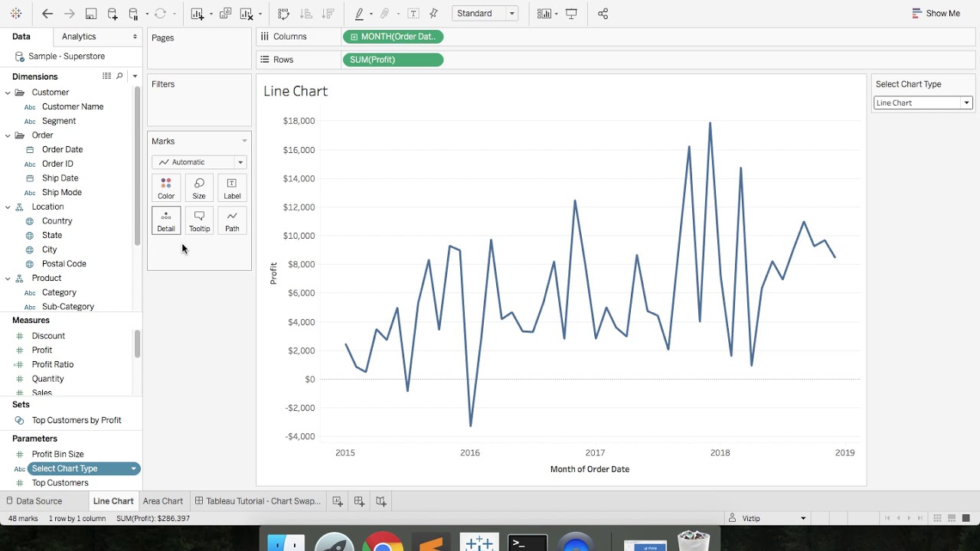Click the Clear Sheet toolbar icon
This screenshot has width=980, height=551.
coord(247,14)
